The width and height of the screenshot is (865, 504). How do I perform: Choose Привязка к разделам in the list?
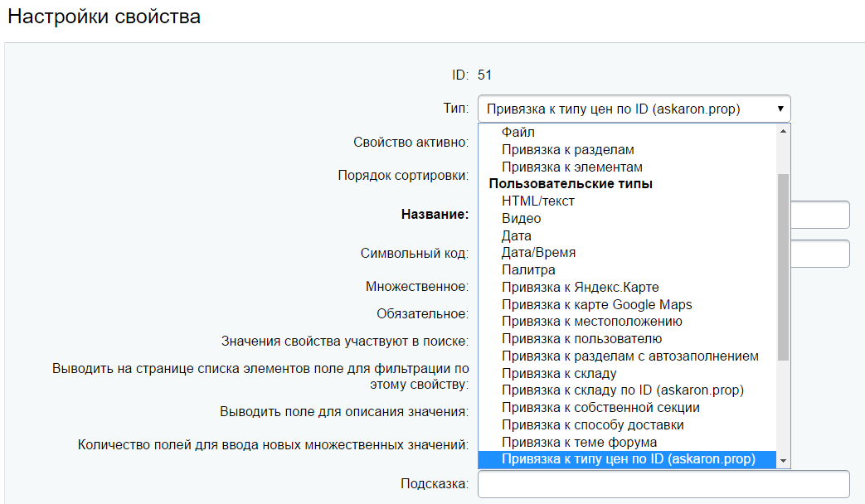(567, 150)
